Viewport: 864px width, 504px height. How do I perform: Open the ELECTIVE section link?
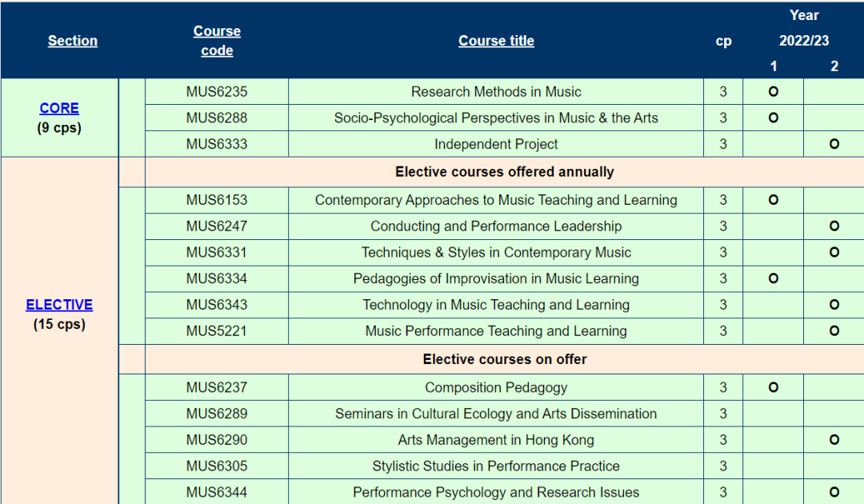[59, 305]
